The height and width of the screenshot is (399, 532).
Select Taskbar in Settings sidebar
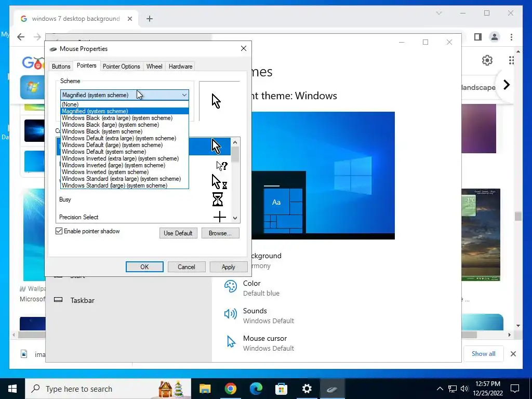pos(83,300)
